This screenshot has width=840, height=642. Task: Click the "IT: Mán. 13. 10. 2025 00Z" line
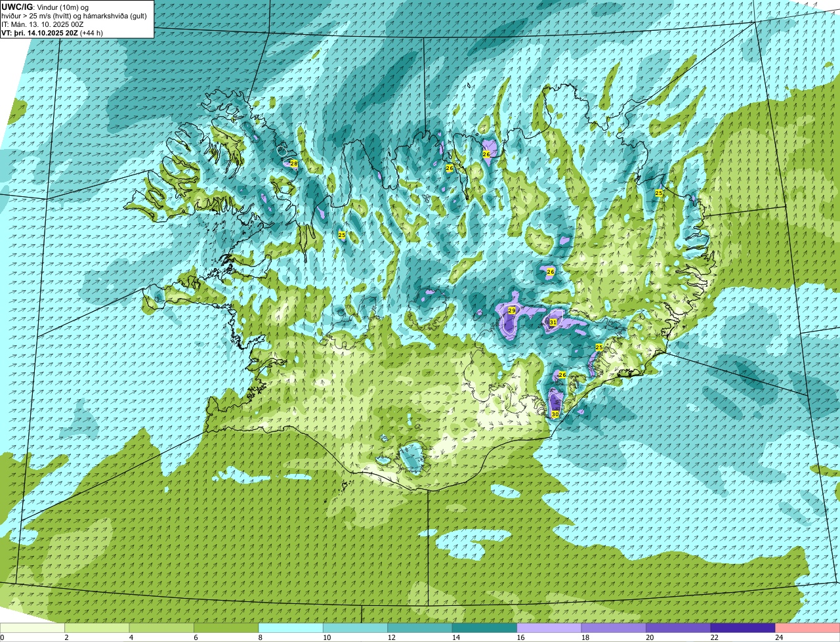[x=43, y=24]
